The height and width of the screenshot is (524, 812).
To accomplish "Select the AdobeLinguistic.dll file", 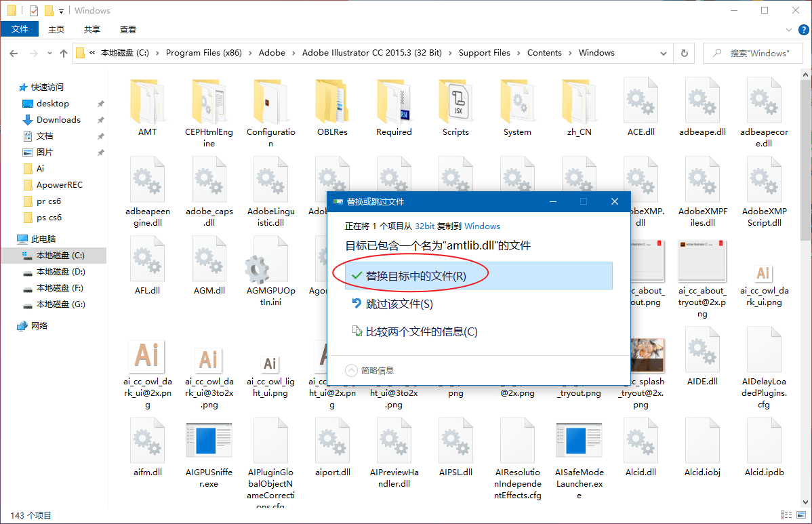I will [270, 192].
